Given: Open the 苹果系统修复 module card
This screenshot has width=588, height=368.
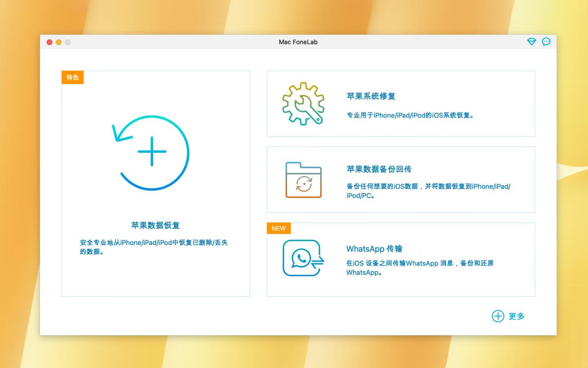Looking at the screenshot, I should click(401, 103).
